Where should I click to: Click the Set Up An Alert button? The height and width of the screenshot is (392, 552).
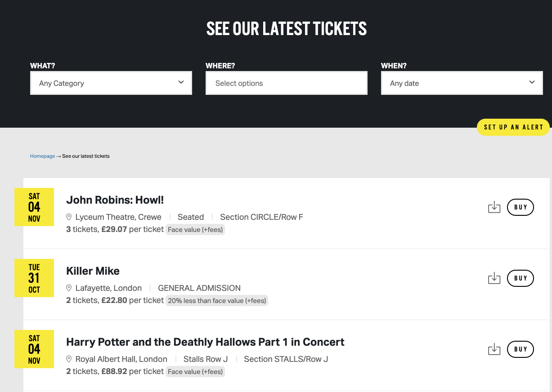pos(513,127)
